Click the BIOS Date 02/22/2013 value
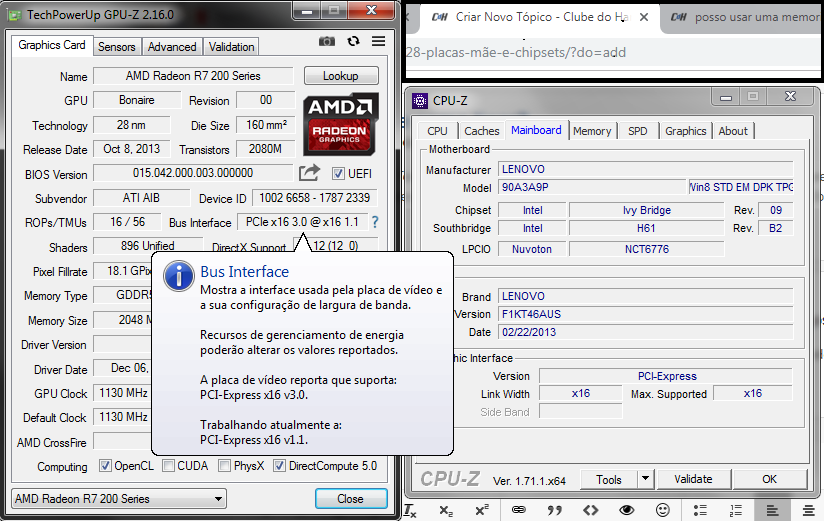Screen dimensions: 824x523 click(x=645, y=332)
